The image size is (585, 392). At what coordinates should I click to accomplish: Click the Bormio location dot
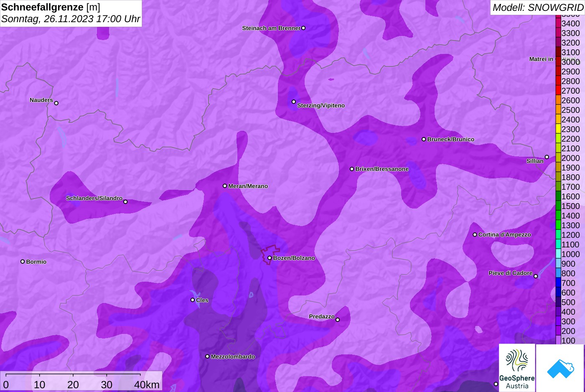point(23,262)
